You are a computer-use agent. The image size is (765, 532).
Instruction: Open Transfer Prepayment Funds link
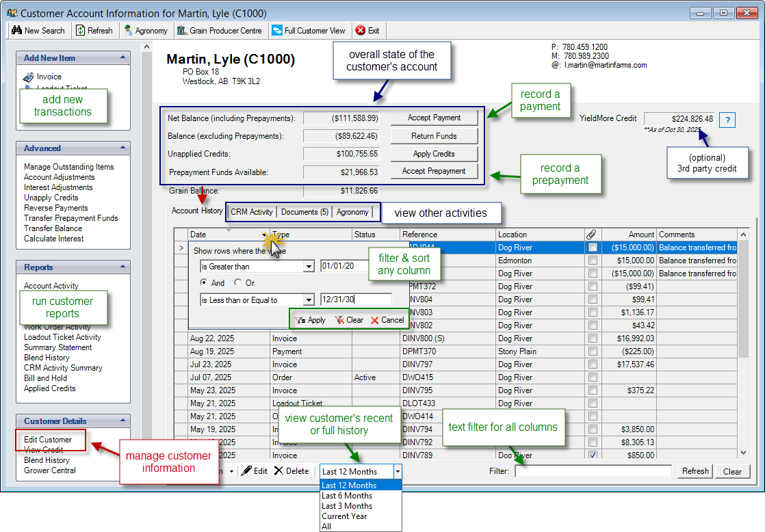(71, 218)
